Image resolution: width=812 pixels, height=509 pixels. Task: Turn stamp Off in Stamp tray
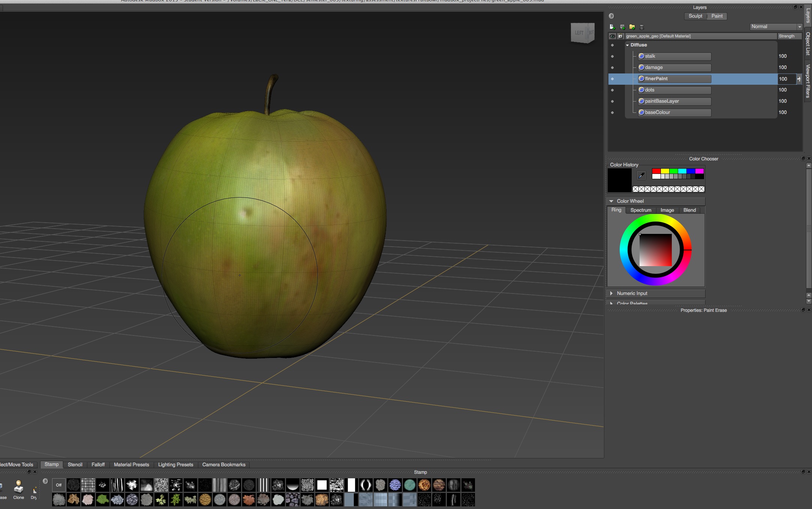[58, 485]
